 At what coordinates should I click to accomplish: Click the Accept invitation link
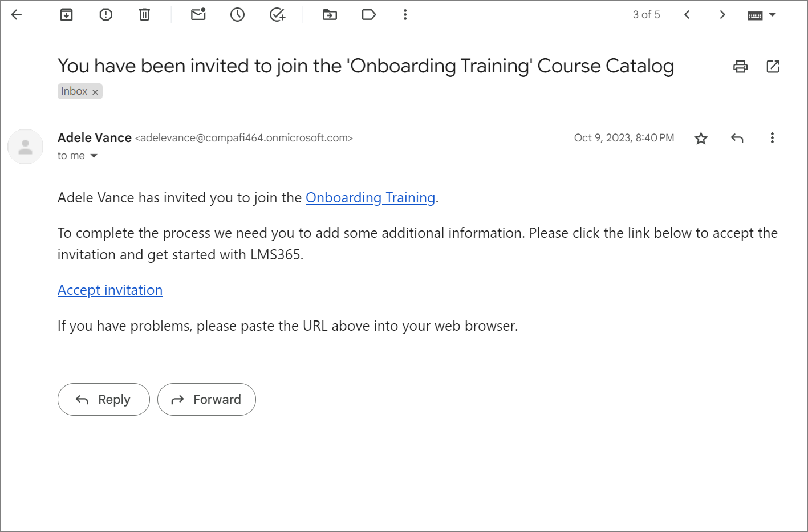point(110,290)
